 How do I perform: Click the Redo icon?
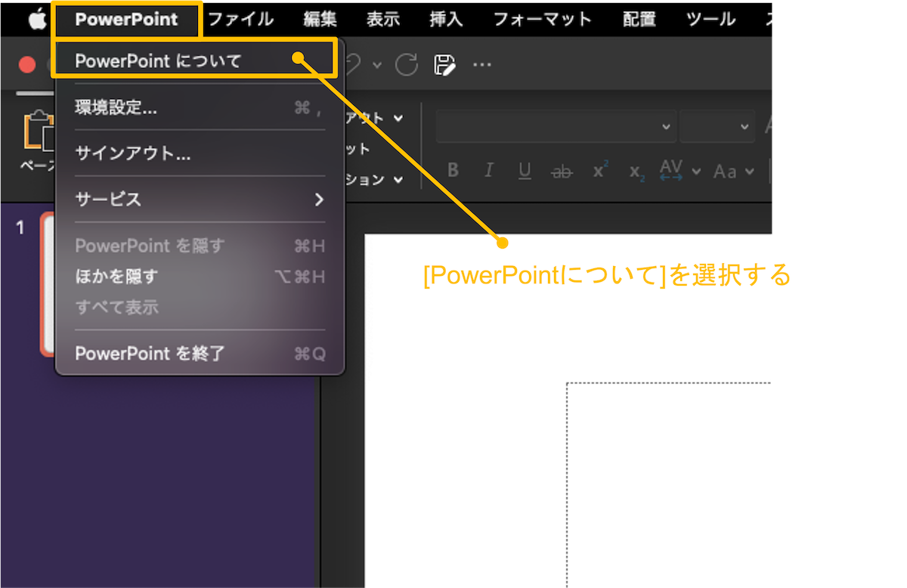[x=405, y=64]
